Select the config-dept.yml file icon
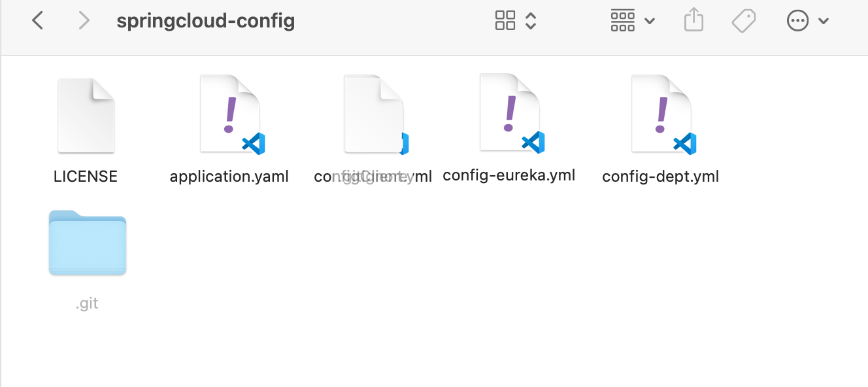 pos(661,114)
